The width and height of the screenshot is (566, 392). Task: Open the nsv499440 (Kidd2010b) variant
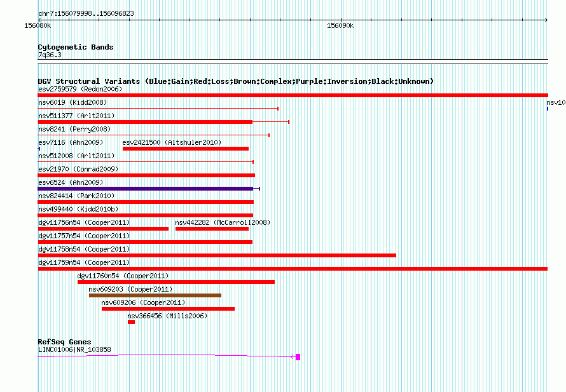pyautogui.click(x=146, y=215)
